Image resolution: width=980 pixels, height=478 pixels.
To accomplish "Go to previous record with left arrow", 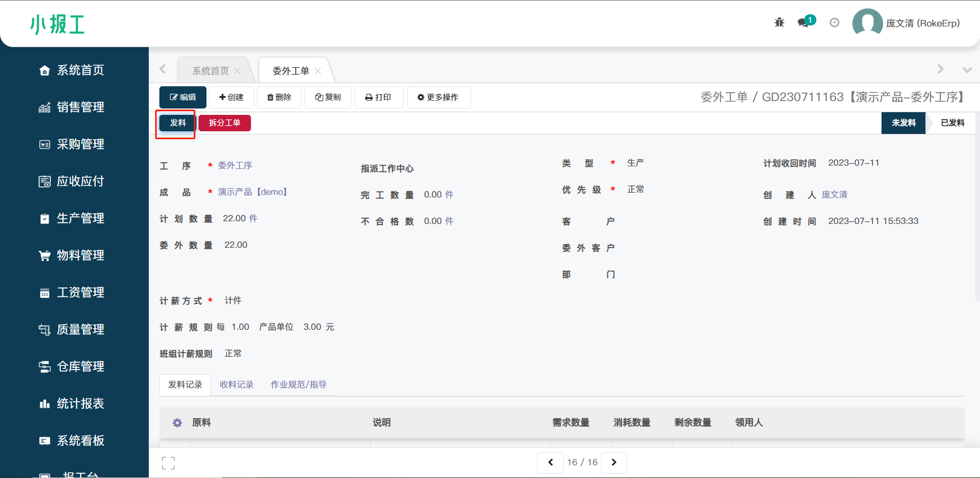I will 550,463.
